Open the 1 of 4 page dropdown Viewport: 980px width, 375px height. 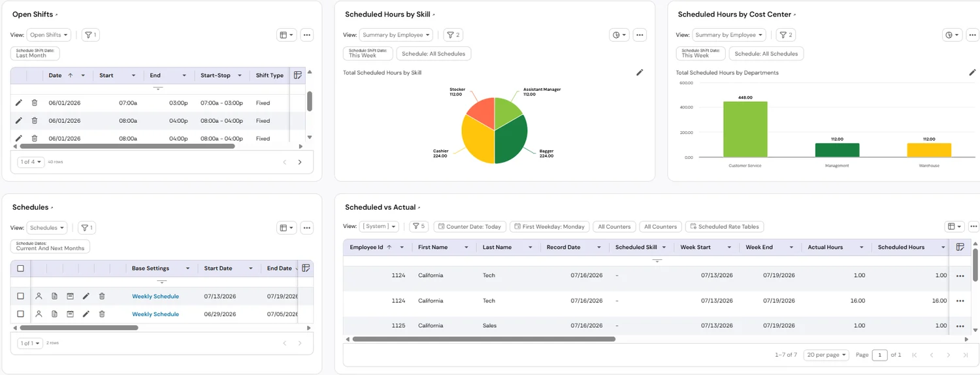tap(31, 162)
